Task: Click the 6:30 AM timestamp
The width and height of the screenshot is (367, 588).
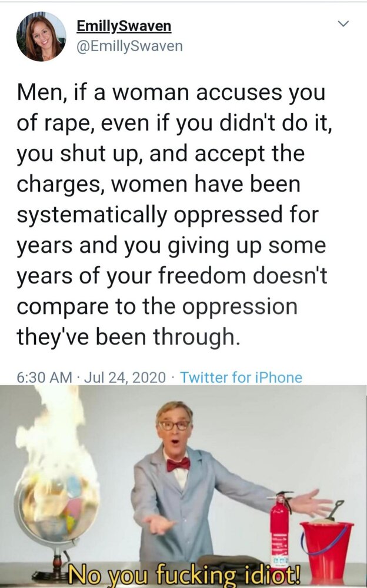Action: pyautogui.click(x=45, y=377)
